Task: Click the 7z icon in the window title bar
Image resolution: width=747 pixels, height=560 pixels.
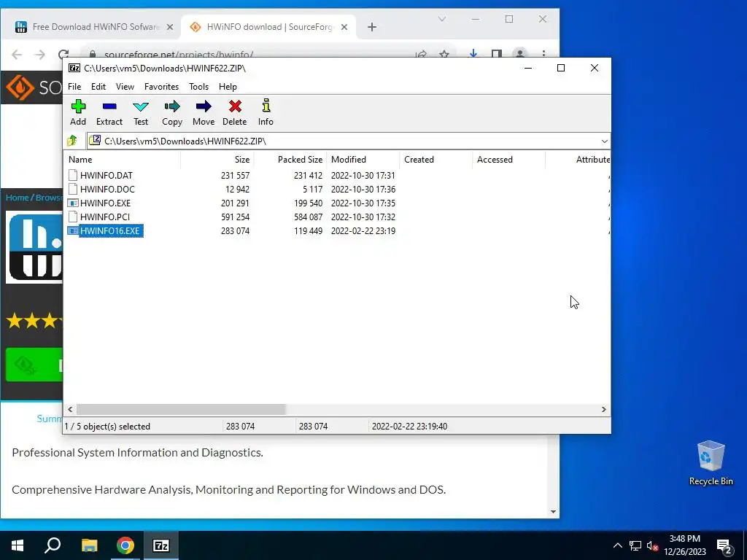Action: [74, 68]
